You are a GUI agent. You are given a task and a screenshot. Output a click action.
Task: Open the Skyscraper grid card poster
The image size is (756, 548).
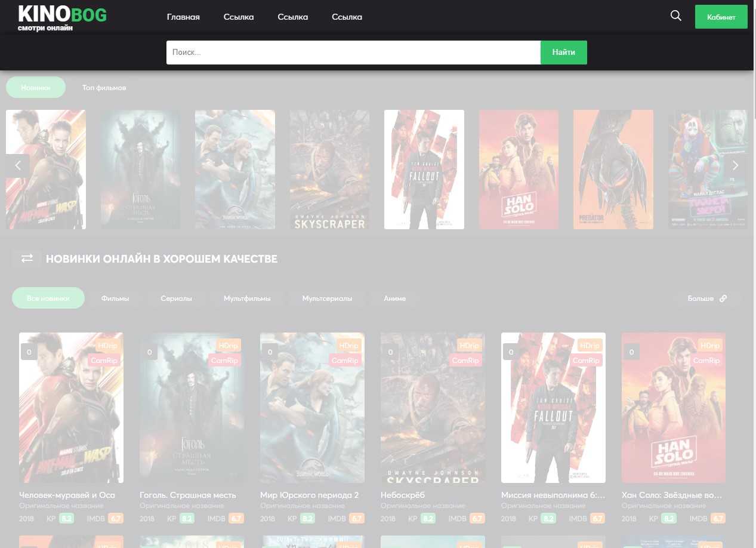pos(433,408)
